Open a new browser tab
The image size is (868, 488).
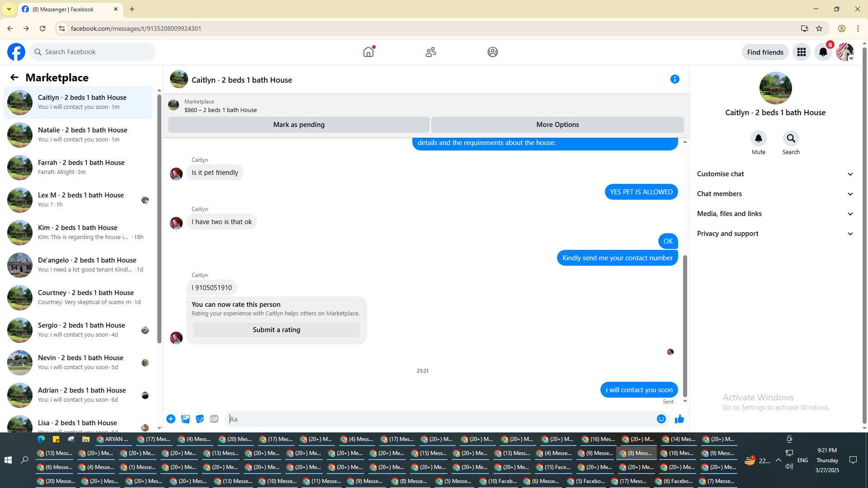pyautogui.click(x=132, y=9)
